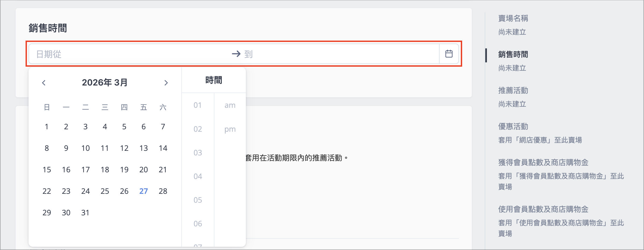
Task: Choose day 26 in the calendar
Action: click(x=124, y=191)
